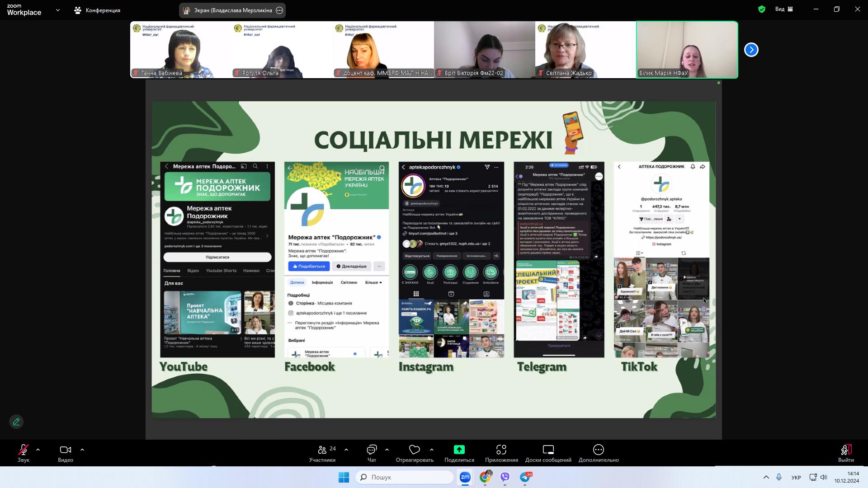Viewport: 868px width, 488px height.
Task: Click Приєднатися link in Telegram screenshot
Action: (559, 346)
